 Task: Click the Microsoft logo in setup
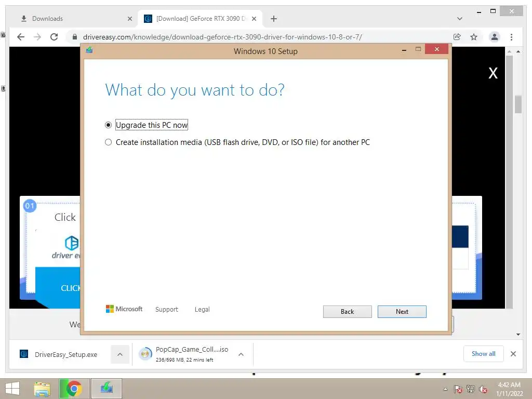click(x=124, y=309)
